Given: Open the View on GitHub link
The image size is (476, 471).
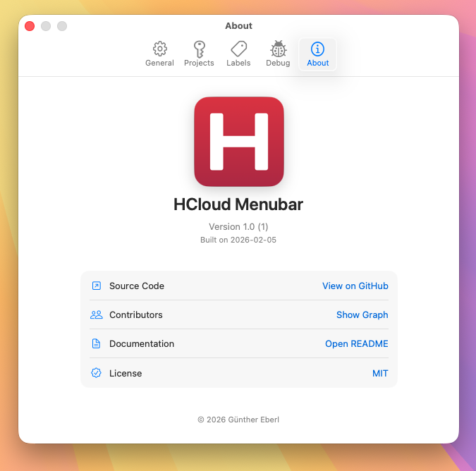Looking at the screenshot, I should click(x=355, y=286).
